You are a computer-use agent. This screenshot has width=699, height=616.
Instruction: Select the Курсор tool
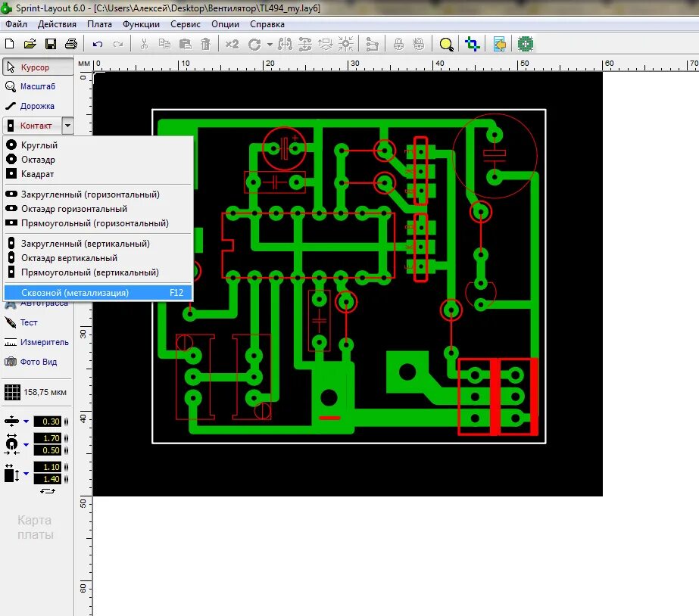38,67
